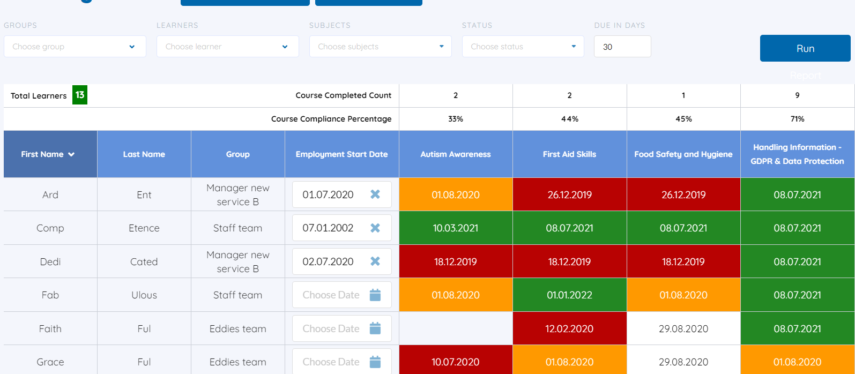Clear employment start date 01.07.2020 for Ard

375,195
